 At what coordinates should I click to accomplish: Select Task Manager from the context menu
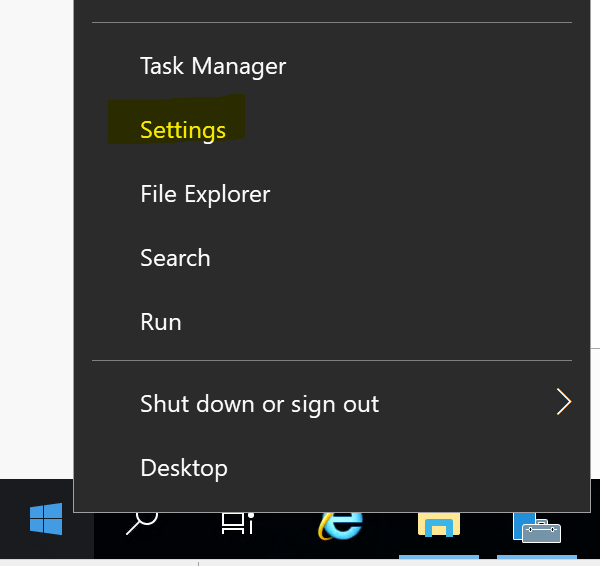[213, 67]
